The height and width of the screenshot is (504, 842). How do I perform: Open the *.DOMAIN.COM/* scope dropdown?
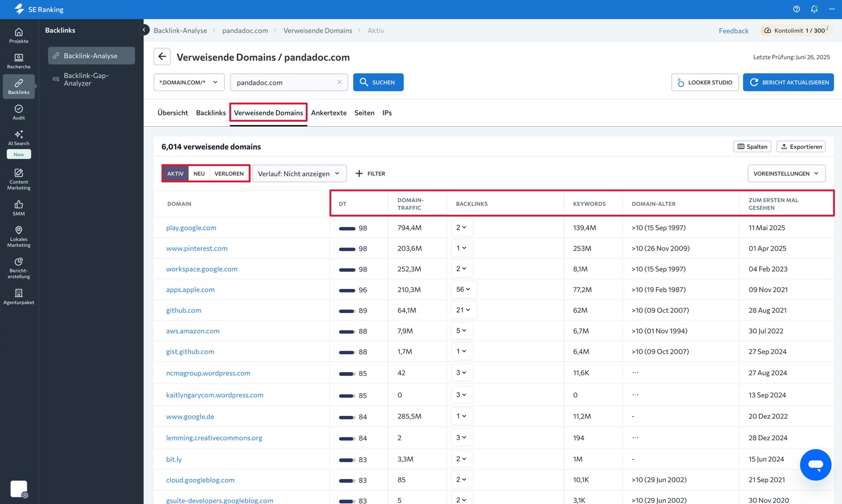coord(189,82)
